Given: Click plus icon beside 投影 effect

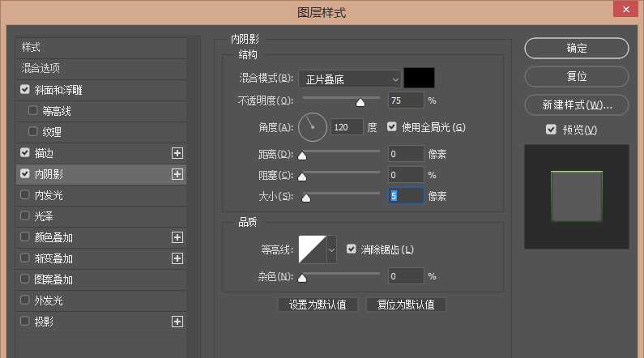Looking at the screenshot, I should coord(177,322).
